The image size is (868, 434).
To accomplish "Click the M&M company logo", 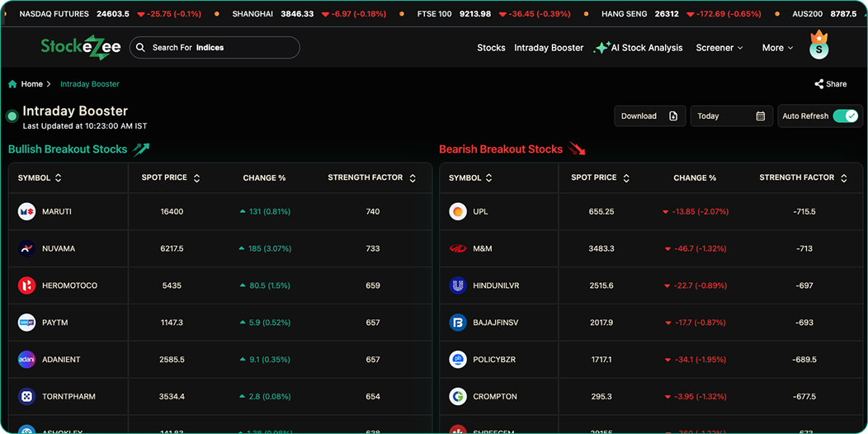I will 458,248.
